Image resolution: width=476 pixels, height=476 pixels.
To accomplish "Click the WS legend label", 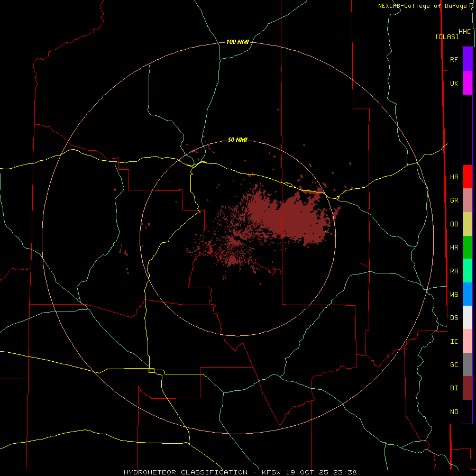I will [454, 294].
